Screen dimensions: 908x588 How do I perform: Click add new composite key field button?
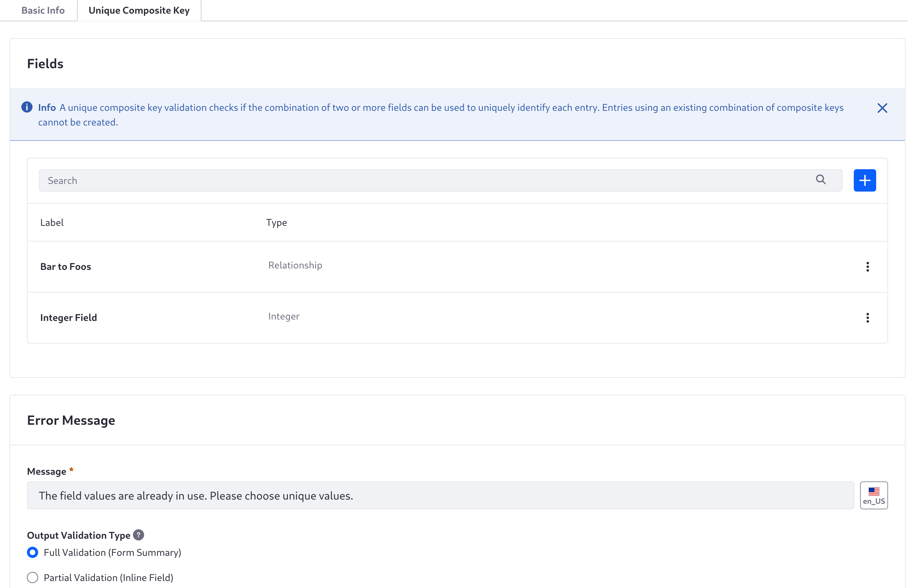(865, 181)
